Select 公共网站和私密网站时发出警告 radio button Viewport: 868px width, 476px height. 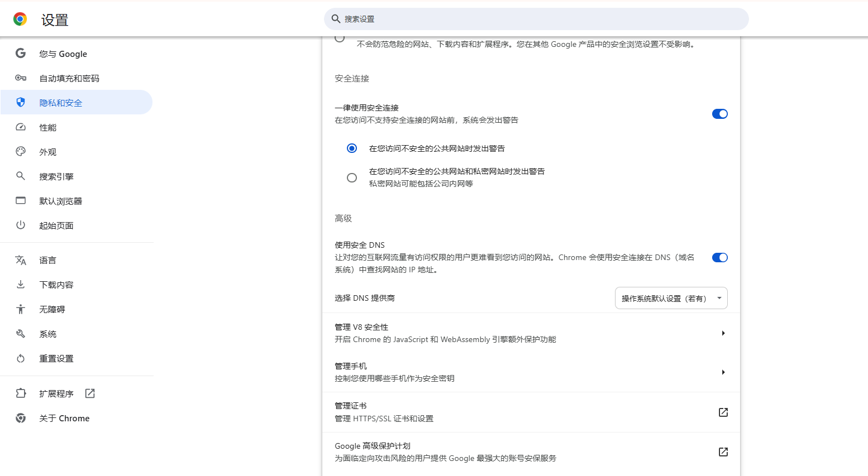[x=352, y=177]
